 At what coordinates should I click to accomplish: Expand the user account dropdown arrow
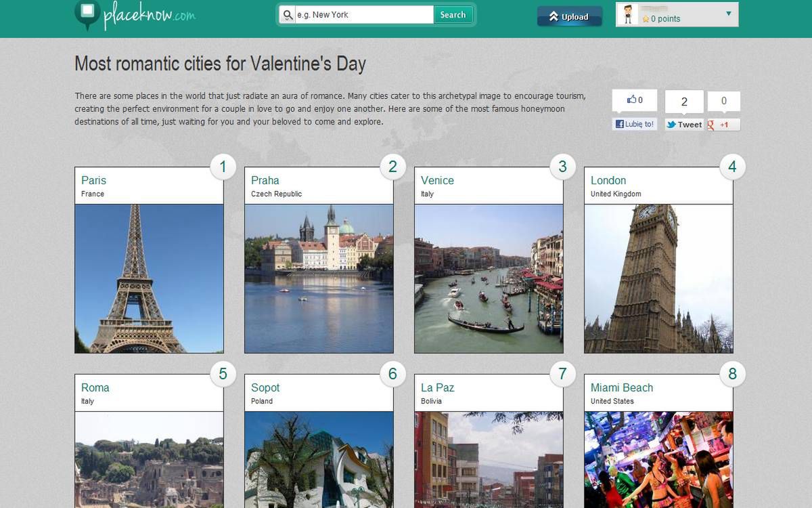point(729,14)
